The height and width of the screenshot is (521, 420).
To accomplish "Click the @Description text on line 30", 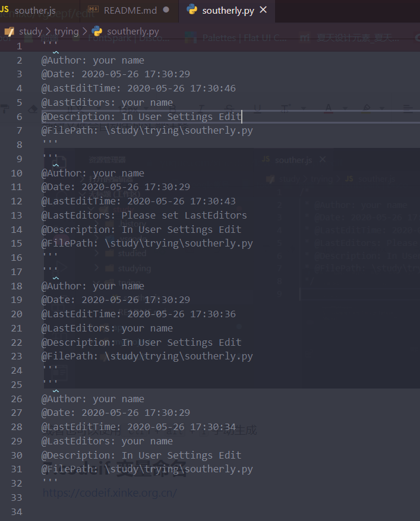I will (x=141, y=456).
